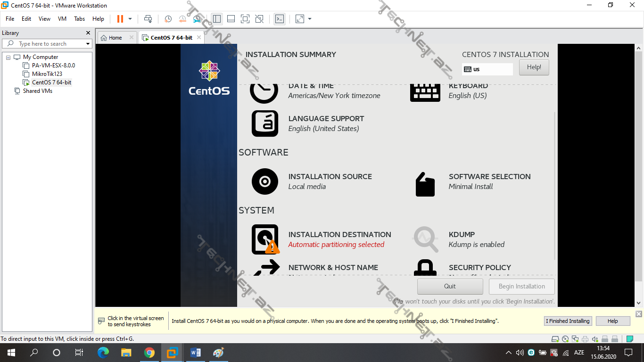Take a snapshot of the VM
This screenshot has width=644, height=362.
point(168,19)
